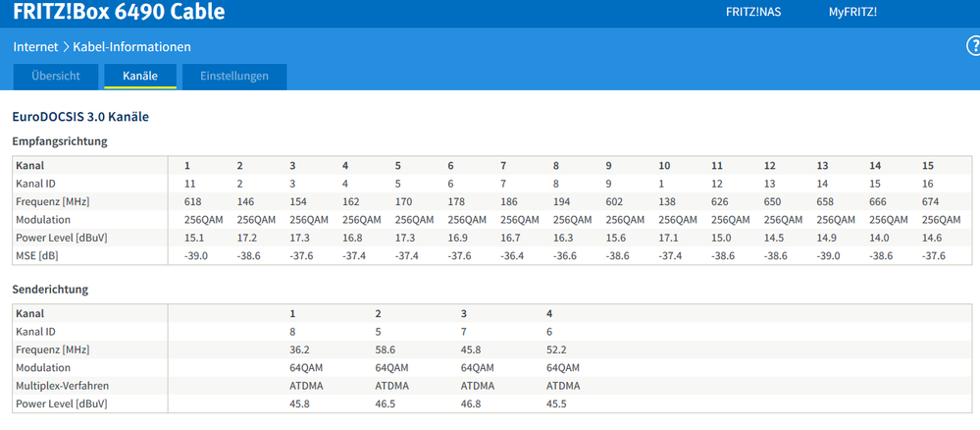Click downstream frequency value 186
The height and width of the screenshot is (430, 980).
[x=508, y=201]
